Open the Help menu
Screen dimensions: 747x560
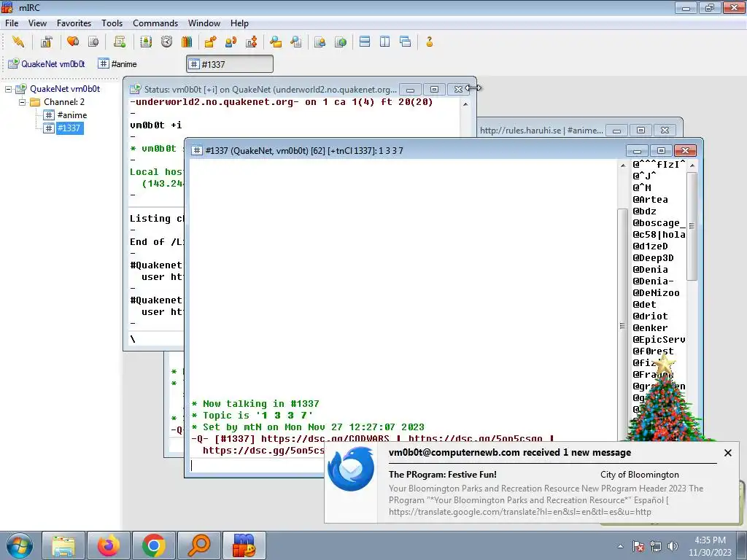click(239, 23)
